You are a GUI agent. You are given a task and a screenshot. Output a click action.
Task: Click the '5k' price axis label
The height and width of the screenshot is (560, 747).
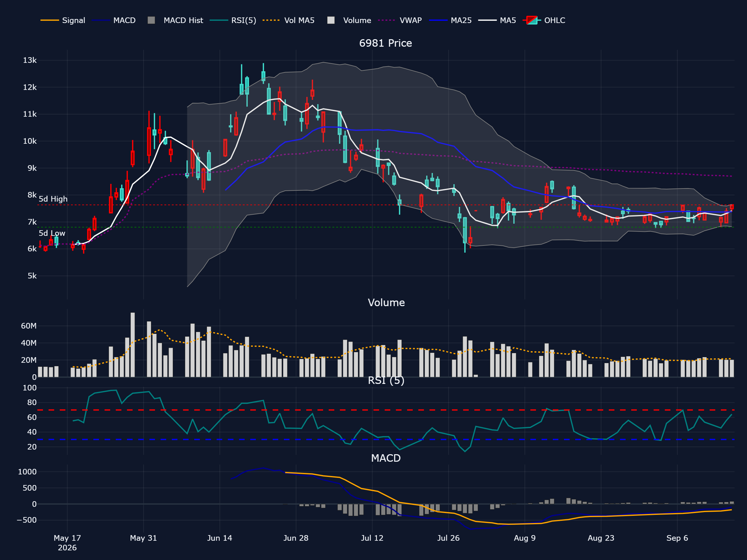32,276
